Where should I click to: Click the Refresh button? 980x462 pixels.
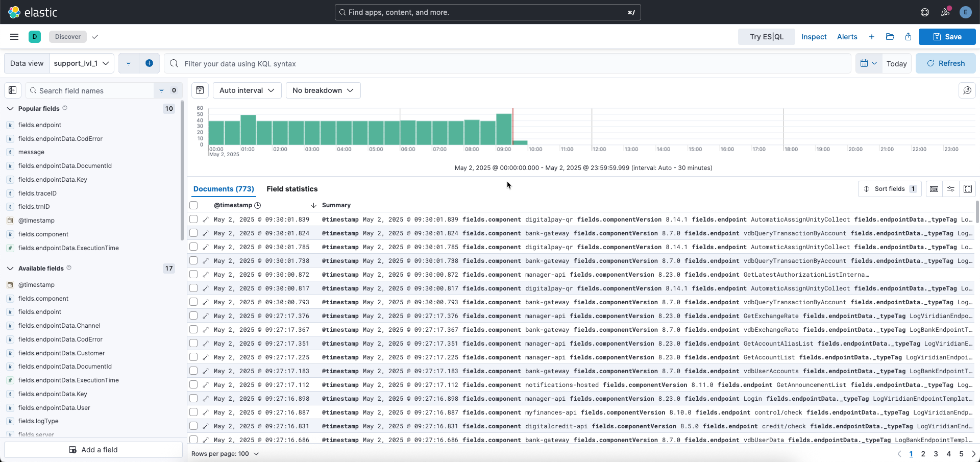pyautogui.click(x=945, y=63)
